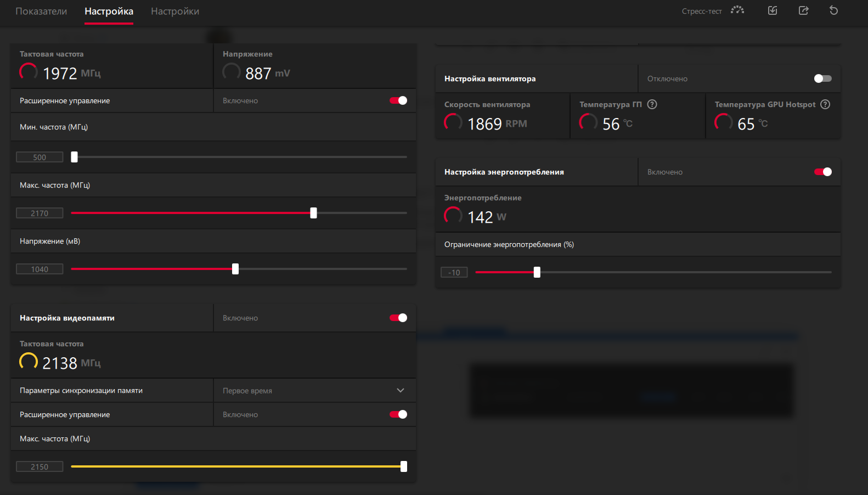Click the Стресс-тест label

tap(701, 12)
